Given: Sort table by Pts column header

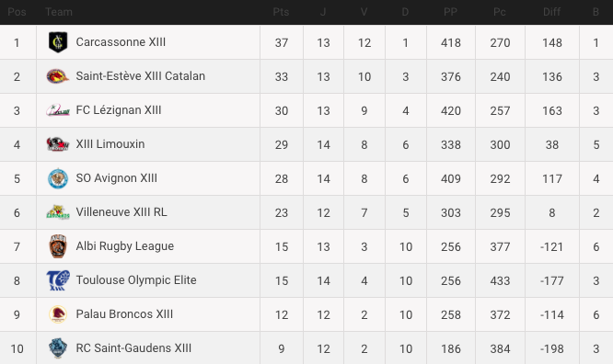Looking at the screenshot, I should coord(281,12).
